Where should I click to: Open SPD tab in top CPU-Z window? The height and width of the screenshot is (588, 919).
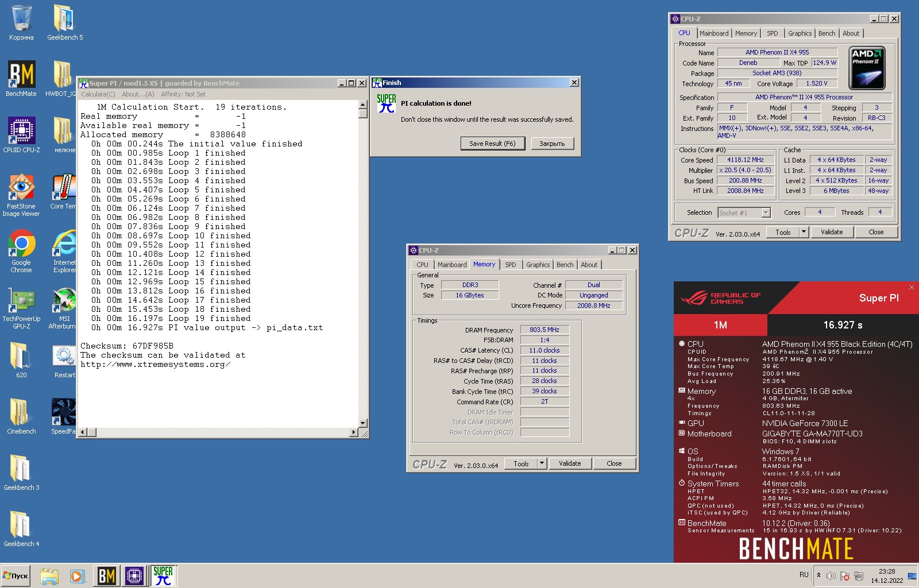point(773,33)
